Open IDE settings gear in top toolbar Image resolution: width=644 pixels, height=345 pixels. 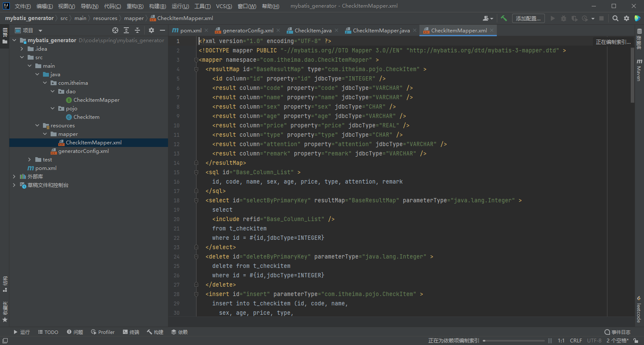tap(627, 18)
